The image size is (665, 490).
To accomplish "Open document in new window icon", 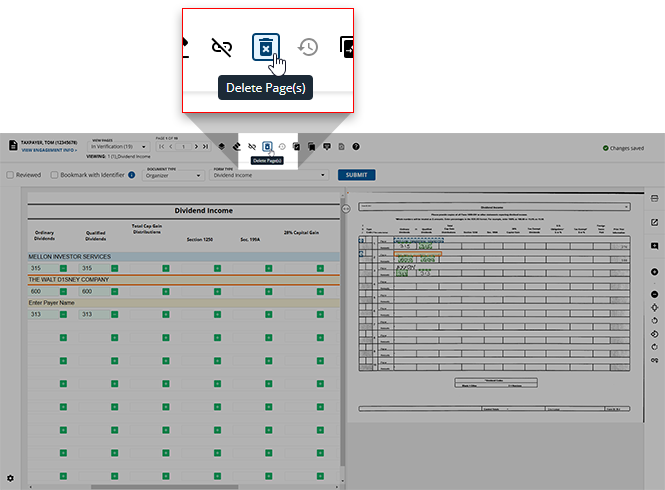I will pos(654,222).
